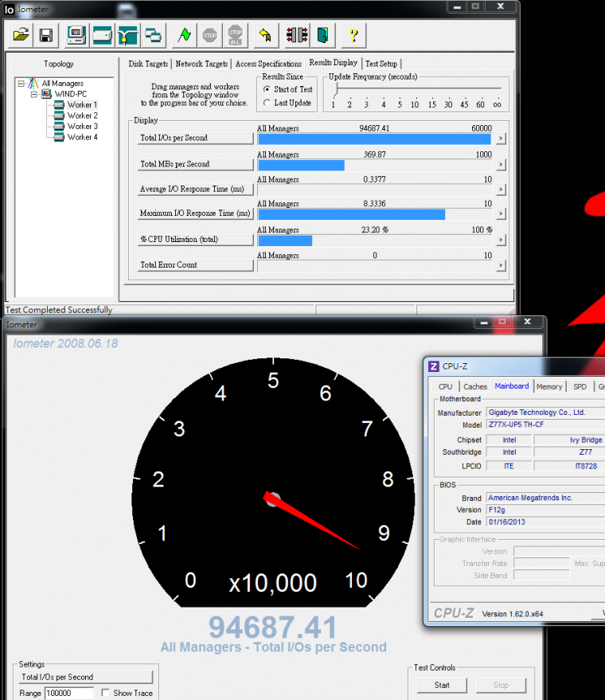Click the Reset Workers yellow arrow icon
Screen dimensions: 605x700
coord(265,35)
